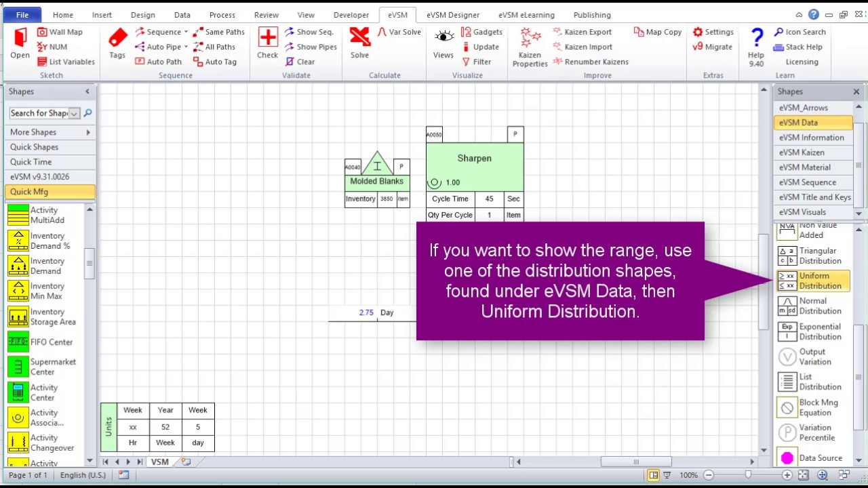The height and width of the screenshot is (488, 868).
Task: Switch to the Insert ribbon tab
Action: pyautogui.click(x=102, y=15)
